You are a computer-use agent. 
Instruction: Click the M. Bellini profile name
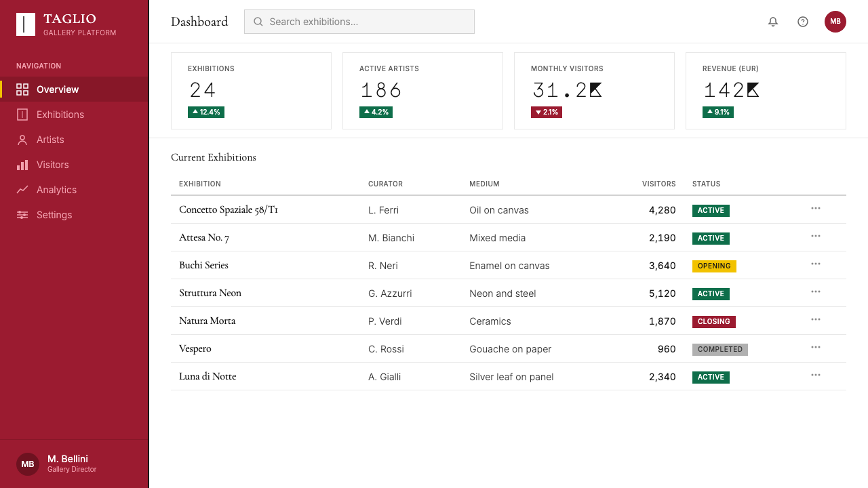(x=68, y=459)
